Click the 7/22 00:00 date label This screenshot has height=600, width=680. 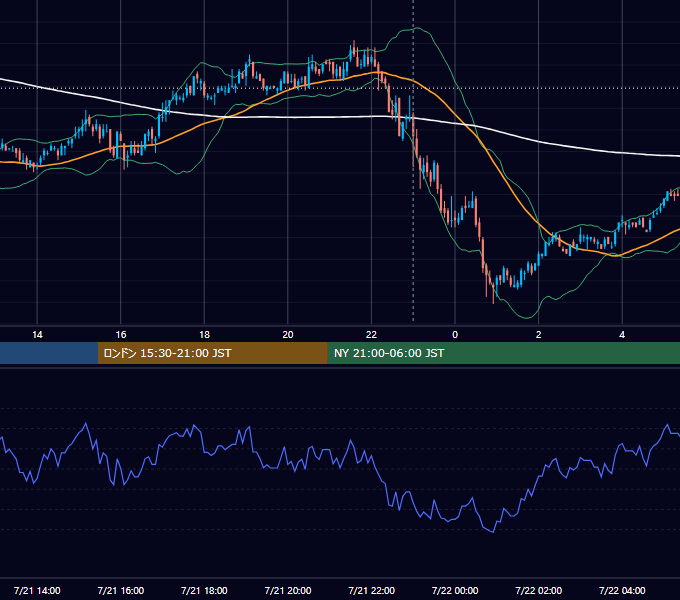(x=455, y=590)
